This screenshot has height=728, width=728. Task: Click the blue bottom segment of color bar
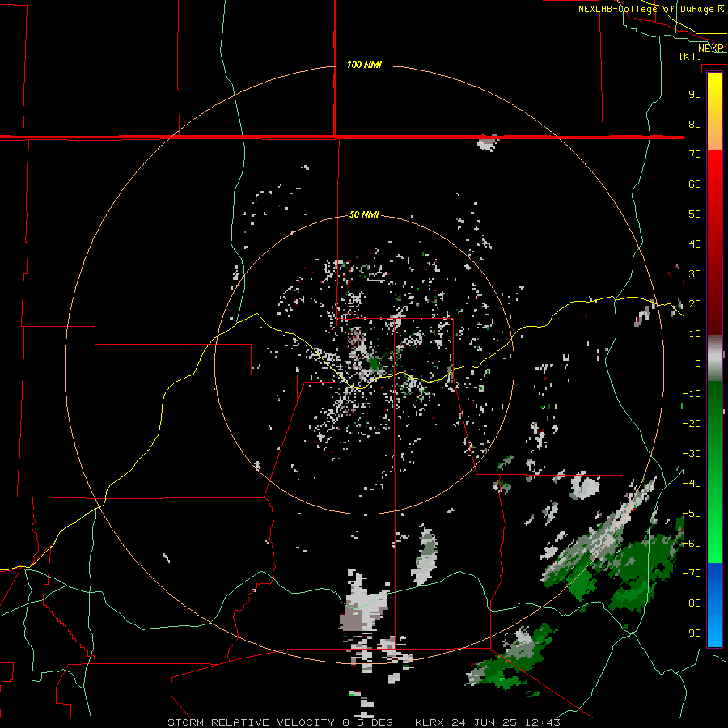714,604
